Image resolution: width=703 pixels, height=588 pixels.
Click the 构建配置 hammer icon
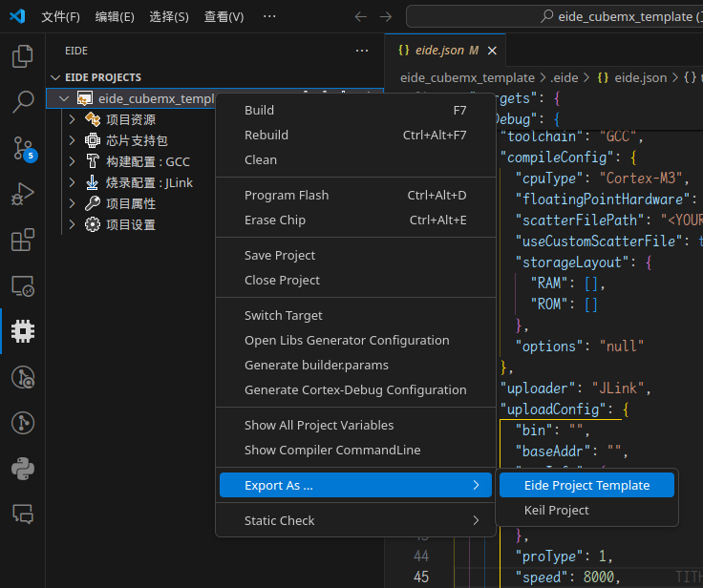pos(93,161)
